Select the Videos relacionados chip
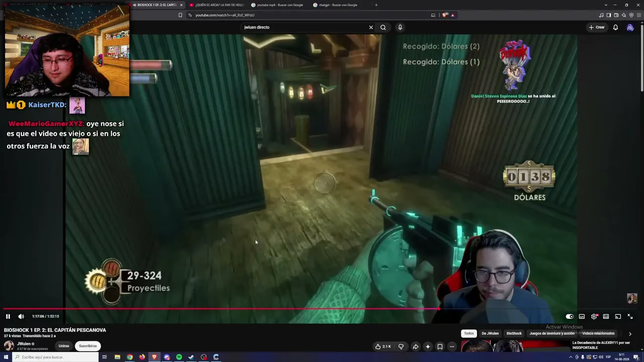 click(x=598, y=333)
